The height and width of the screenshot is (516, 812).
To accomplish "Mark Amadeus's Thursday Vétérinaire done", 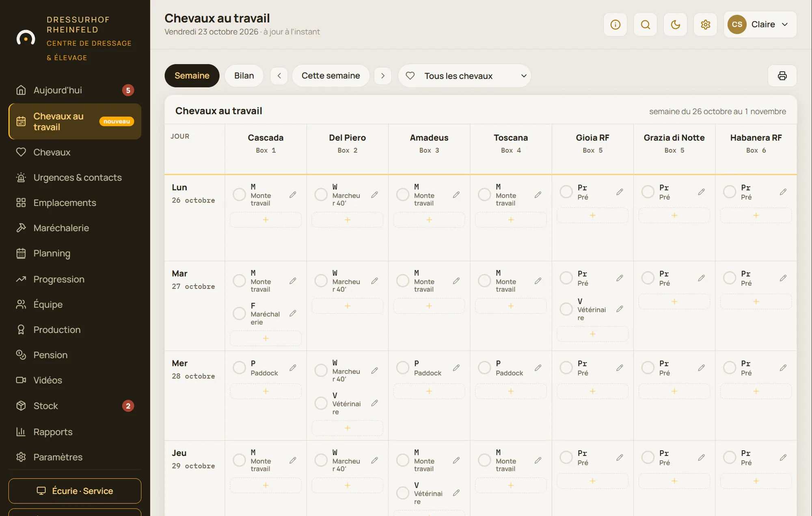I will point(403,493).
